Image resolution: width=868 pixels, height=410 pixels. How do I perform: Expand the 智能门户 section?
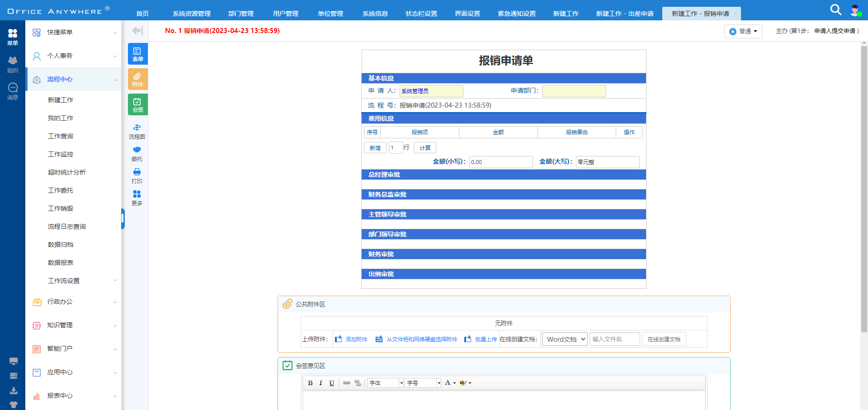(x=74, y=349)
